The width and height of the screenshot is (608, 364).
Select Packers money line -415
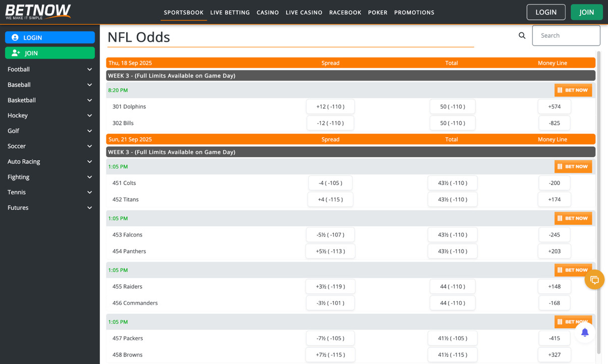[555, 338]
